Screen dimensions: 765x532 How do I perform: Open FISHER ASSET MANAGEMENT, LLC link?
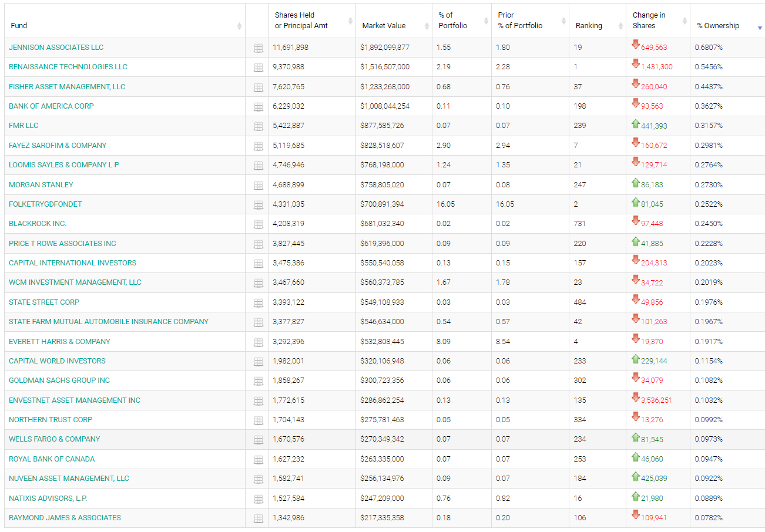tap(67, 87)
